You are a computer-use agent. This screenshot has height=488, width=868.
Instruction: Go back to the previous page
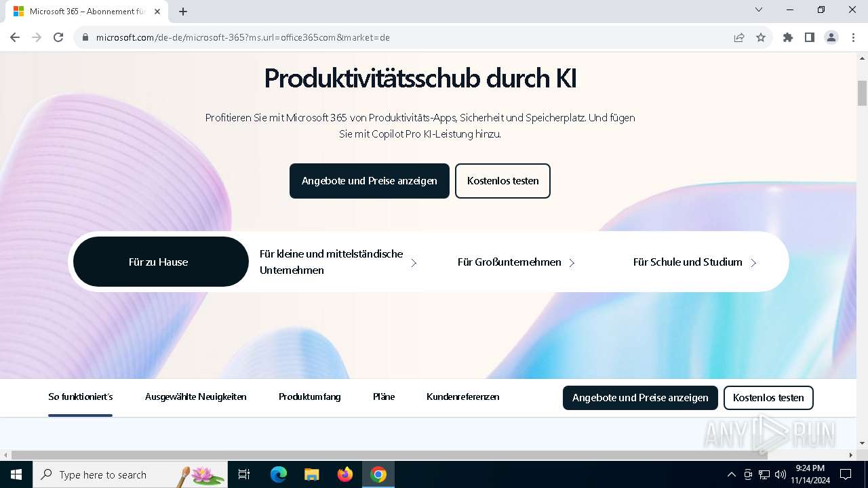tap(15, 37)
